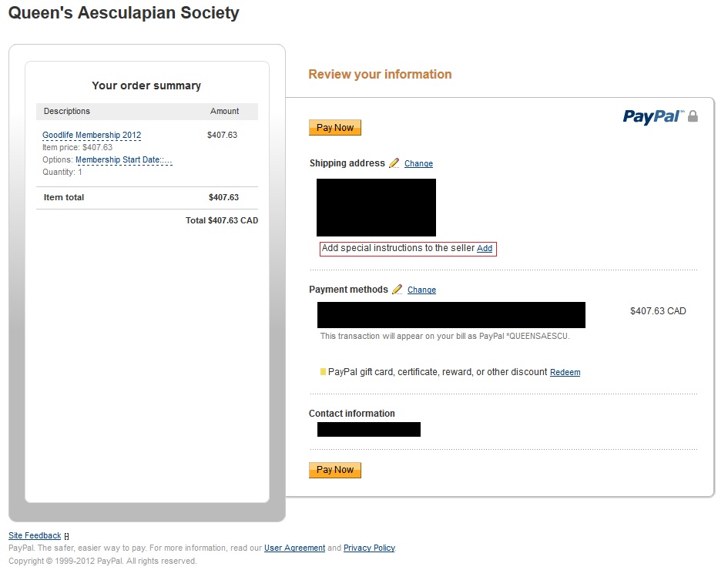Image resolution: width=728 pixels, height=580 pixels.
Task: Click the Amount column header
Action: [224, 111]
